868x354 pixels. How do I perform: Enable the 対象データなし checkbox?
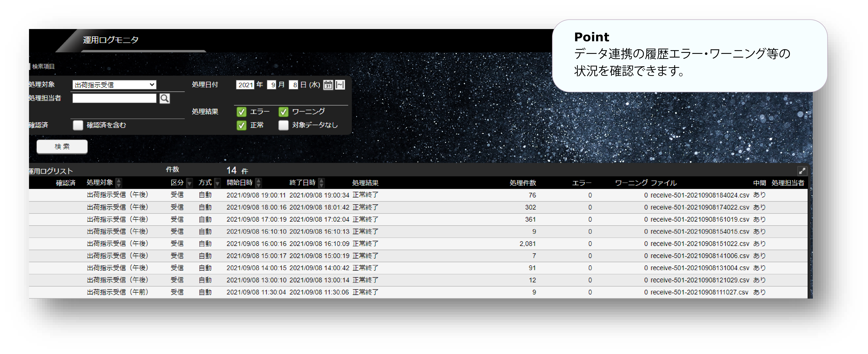[283, 125]
